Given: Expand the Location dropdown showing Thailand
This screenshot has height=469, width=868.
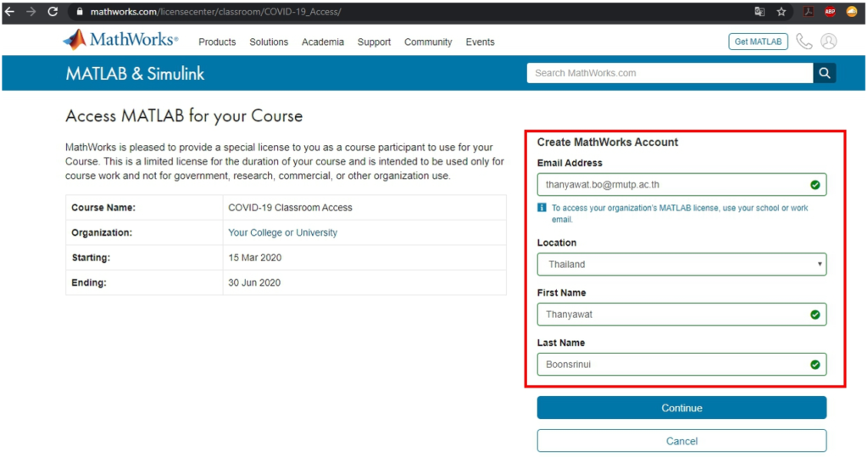Looking at the screenshot, I should pyautogui.click(x=682, y=265).
